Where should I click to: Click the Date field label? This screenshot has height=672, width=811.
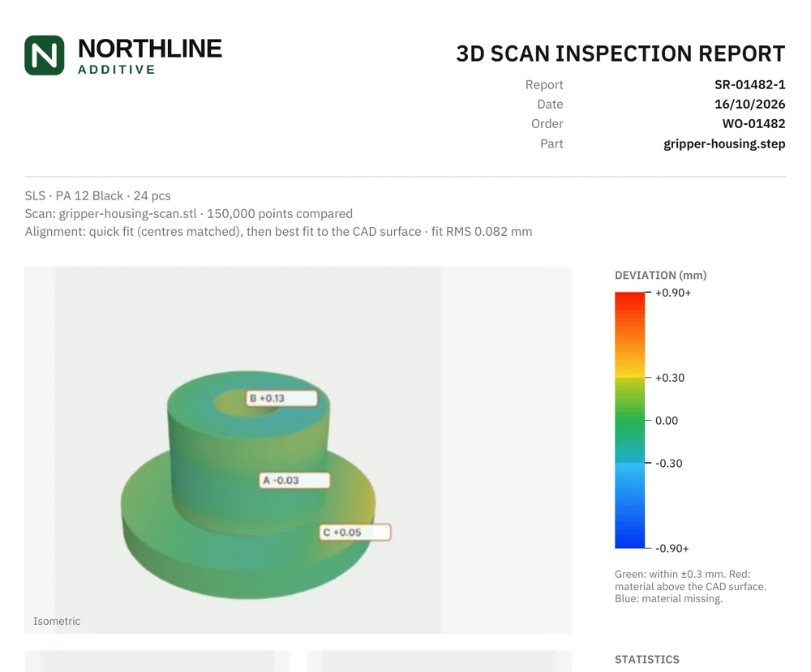(550, 105)
